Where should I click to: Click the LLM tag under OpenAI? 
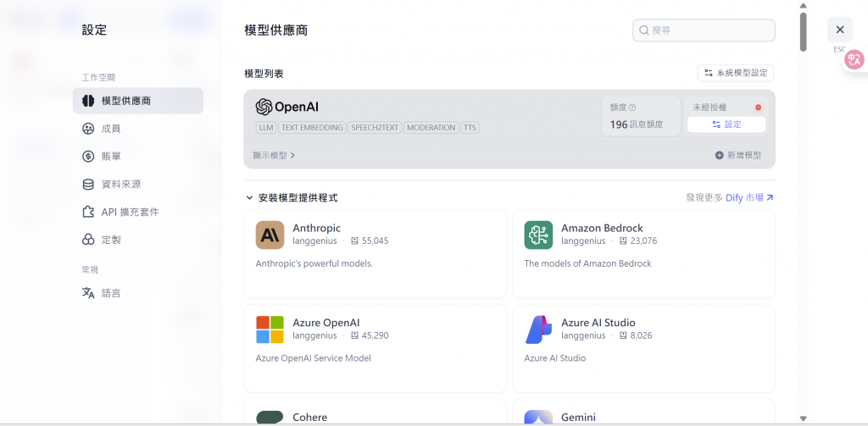[266, 128]
